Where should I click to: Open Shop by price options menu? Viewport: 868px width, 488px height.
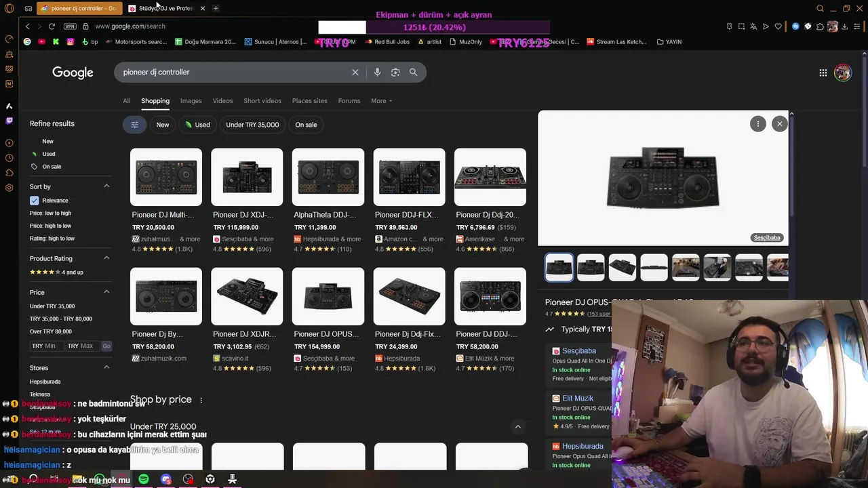pos(201,400)
